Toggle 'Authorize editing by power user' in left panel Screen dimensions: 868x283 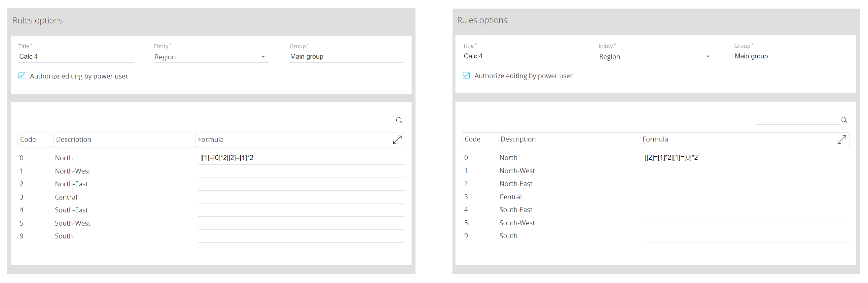(22, 76)
